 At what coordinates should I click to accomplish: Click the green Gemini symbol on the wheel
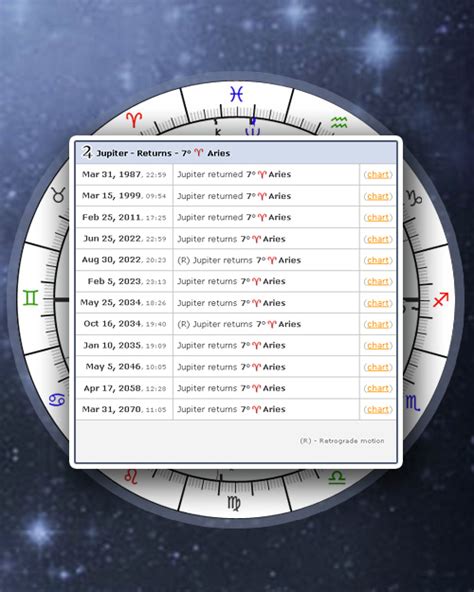(31, 298)
